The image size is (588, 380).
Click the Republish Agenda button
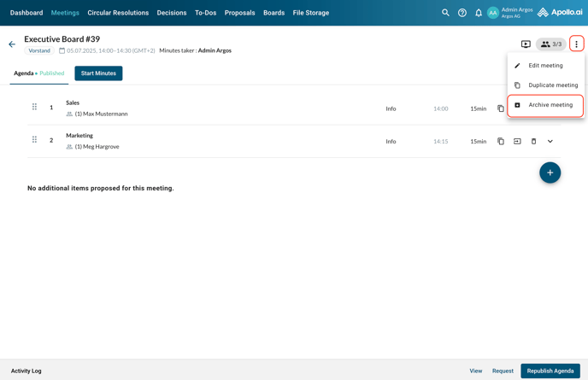click(550, 371)
